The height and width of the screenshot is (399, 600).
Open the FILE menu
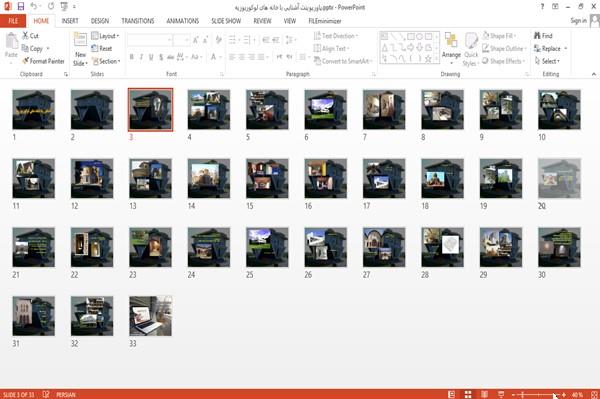(13, 21)
